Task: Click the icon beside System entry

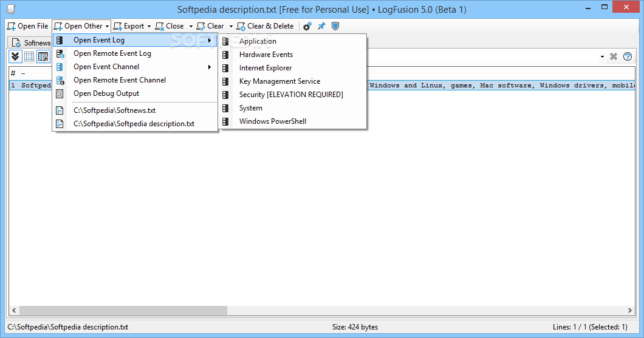Action: 225,108
